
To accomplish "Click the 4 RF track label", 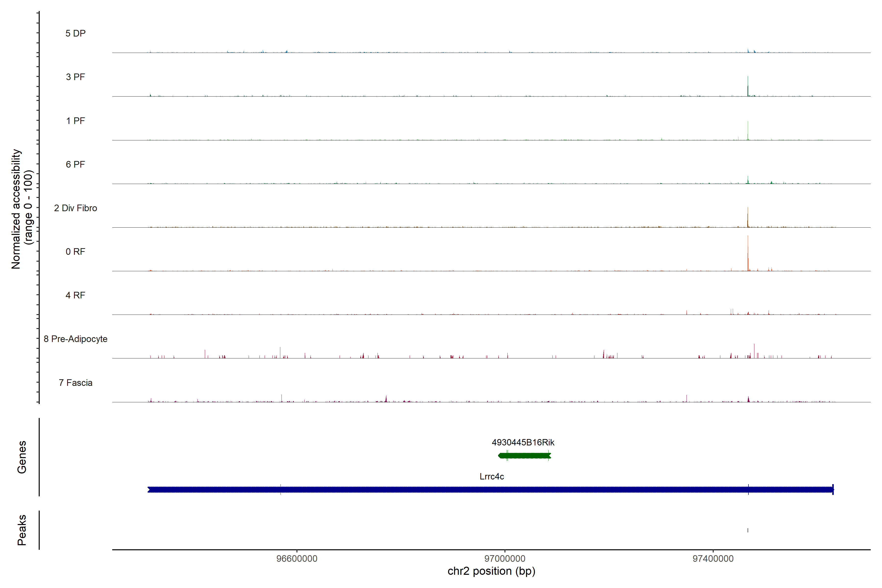I will [75, 295].
